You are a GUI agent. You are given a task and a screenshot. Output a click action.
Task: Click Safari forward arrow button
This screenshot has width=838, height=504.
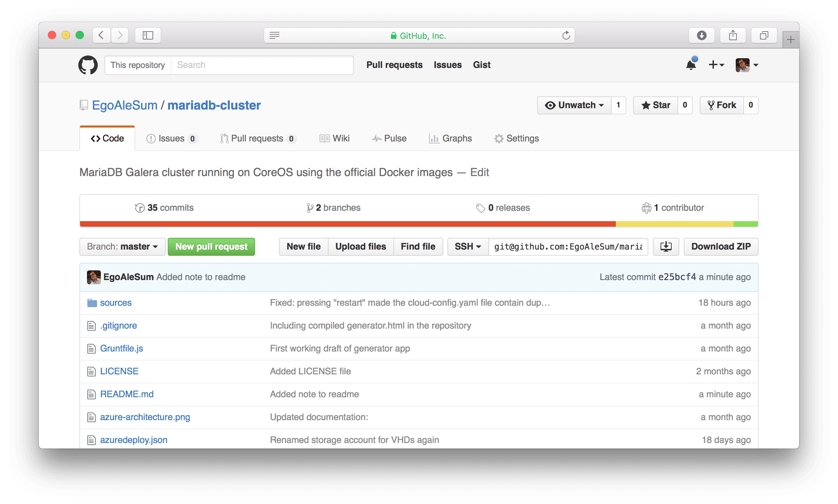click(120, 35)
